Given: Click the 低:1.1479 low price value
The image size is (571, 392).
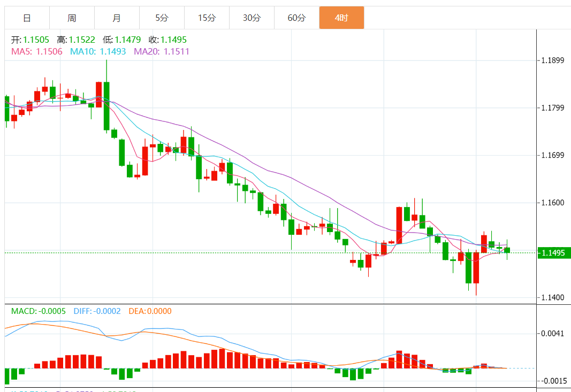Looking at the screenshot, I should click(121, 40).
